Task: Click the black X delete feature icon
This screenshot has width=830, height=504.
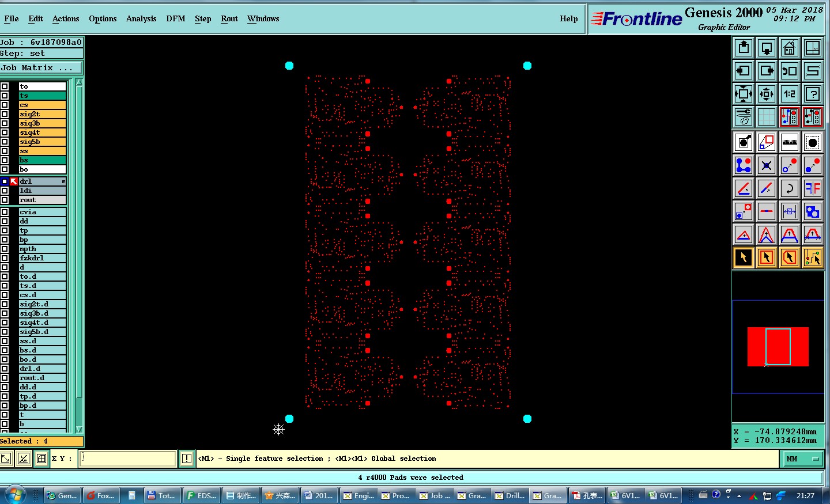Action: tap(767, 165)
